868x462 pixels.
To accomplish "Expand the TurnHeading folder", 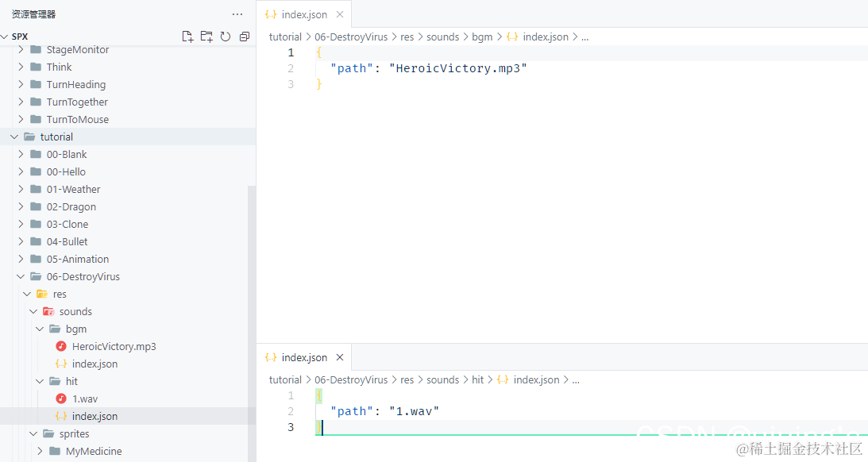I will pyautogui.click(x=21, y=85).
